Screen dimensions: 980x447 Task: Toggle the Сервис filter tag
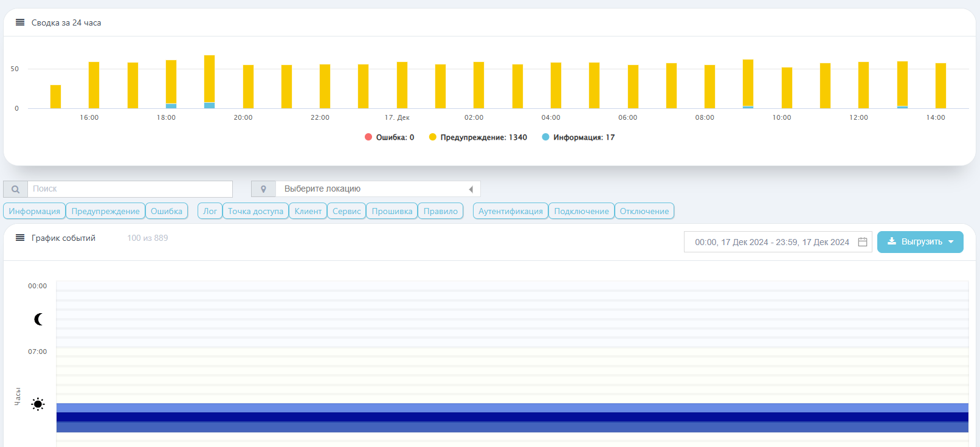pyautogui.click(x=347, y=211)
